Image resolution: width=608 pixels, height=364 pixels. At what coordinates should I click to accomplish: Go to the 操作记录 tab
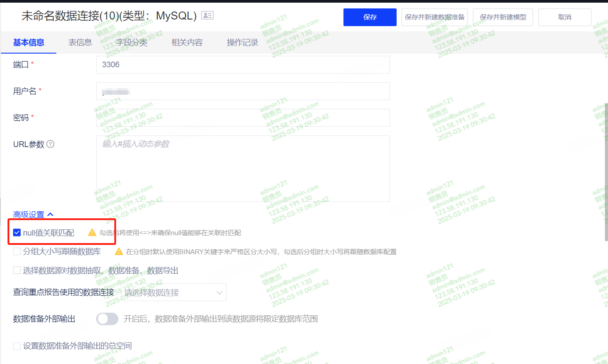coord(242,43)
